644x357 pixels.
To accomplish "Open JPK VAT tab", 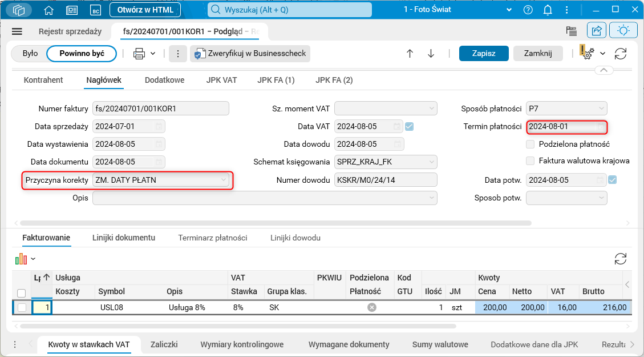I will pyautogui.click(x=221, y=80).
